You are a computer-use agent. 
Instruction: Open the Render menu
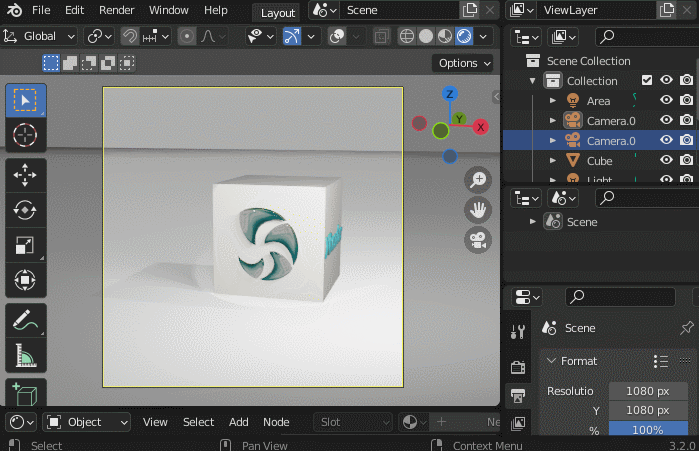[117, 10]
